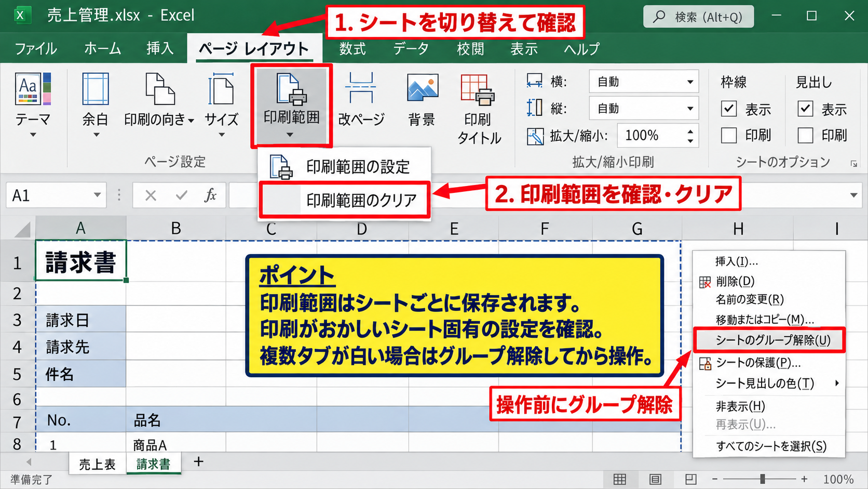Screen dimensions: 868x489
Task: Expand the formula bar
Action: click(854, 195)
